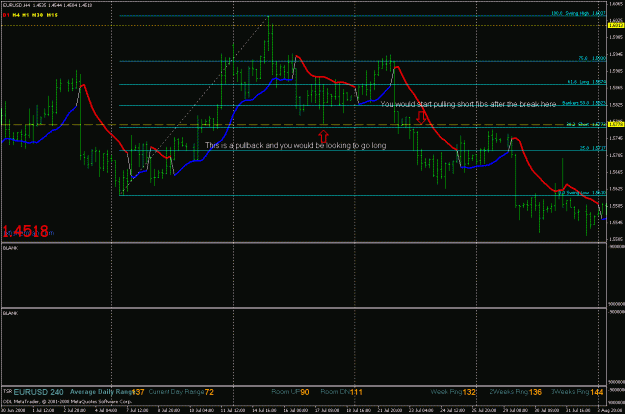625x414 pixels.
Task: Select the M15 timeframe label
Action: pyautogui.click(x=52, y=15)
